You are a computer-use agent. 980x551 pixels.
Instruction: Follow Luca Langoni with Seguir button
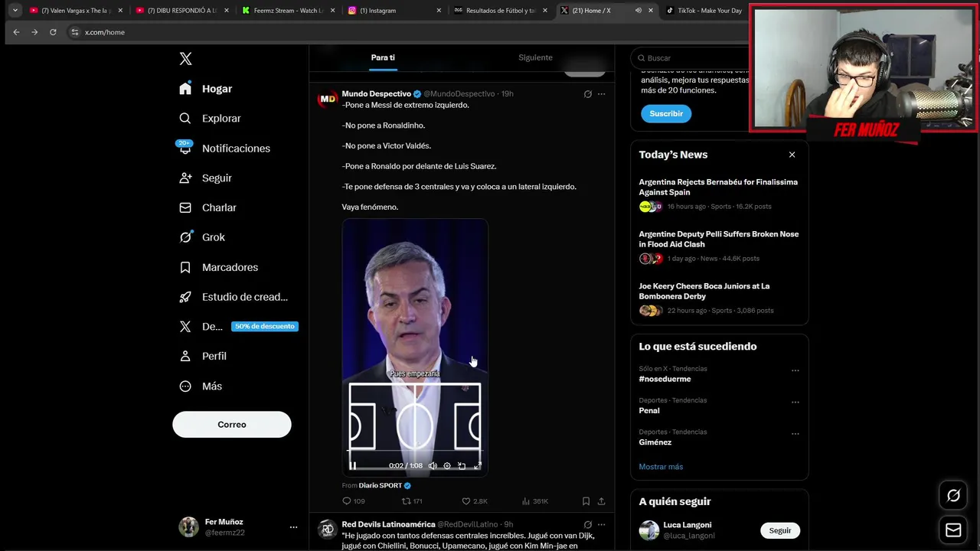(780, 530)
